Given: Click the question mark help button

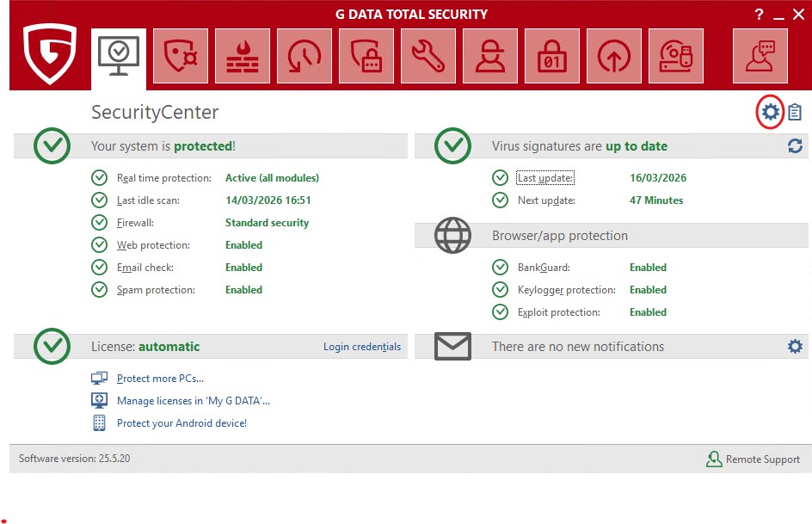Looking at the screenshot, I should 760,15.
